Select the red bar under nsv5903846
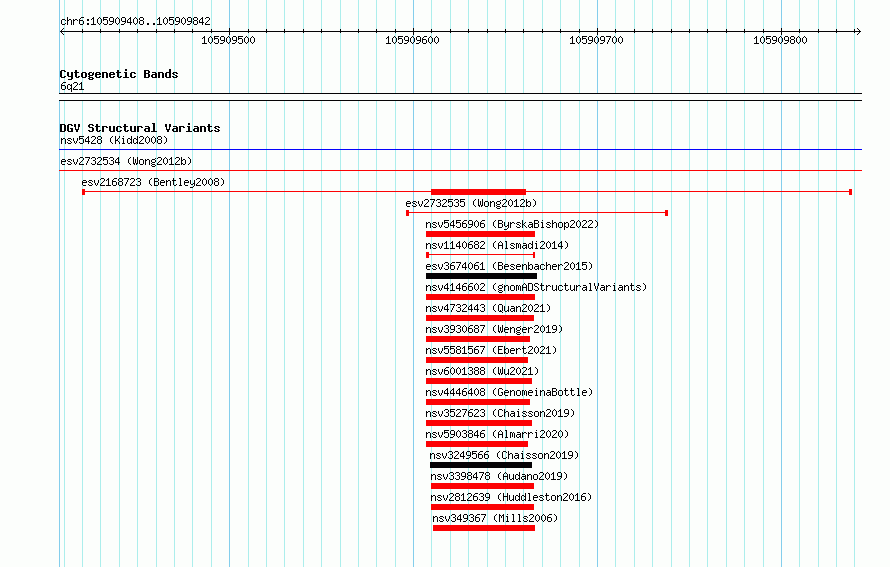The width and height of the screenshot is (890, 567). pos(477,444)
